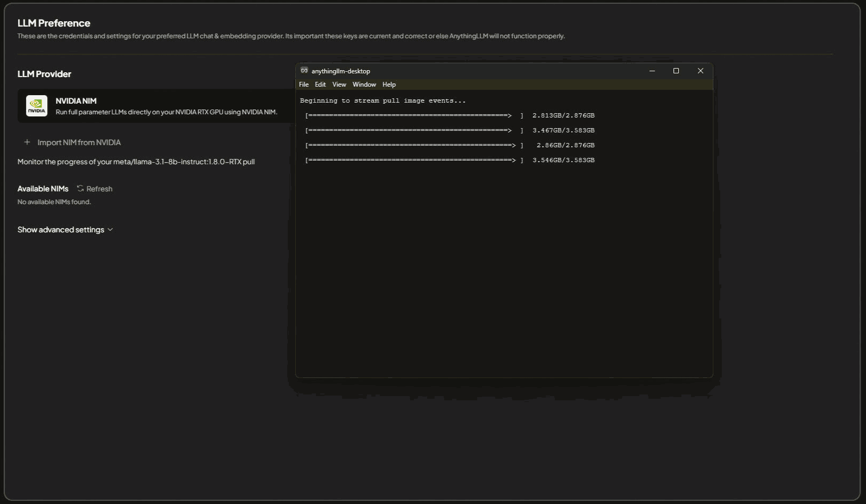Screen dimensions: 866x504
Task: Open the Help menu
Action: click(389, 85)
